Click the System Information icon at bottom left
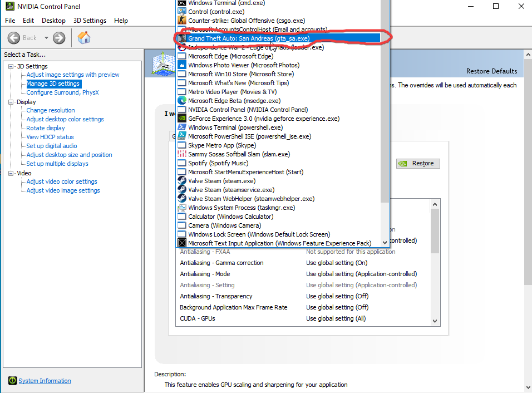Screen dimensions: 532x393 13,380
